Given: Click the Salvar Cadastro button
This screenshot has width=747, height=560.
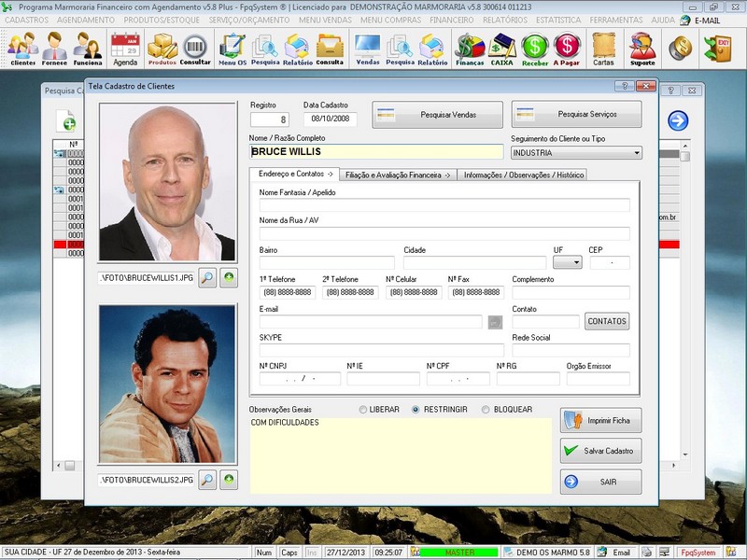Looking at the screenshot, I should (x=601, y=451).
